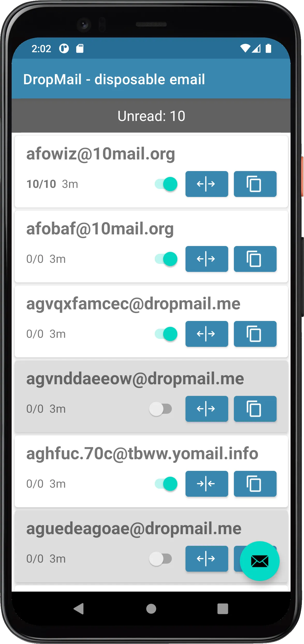Tap the green envelope floating button

[259, 561]
